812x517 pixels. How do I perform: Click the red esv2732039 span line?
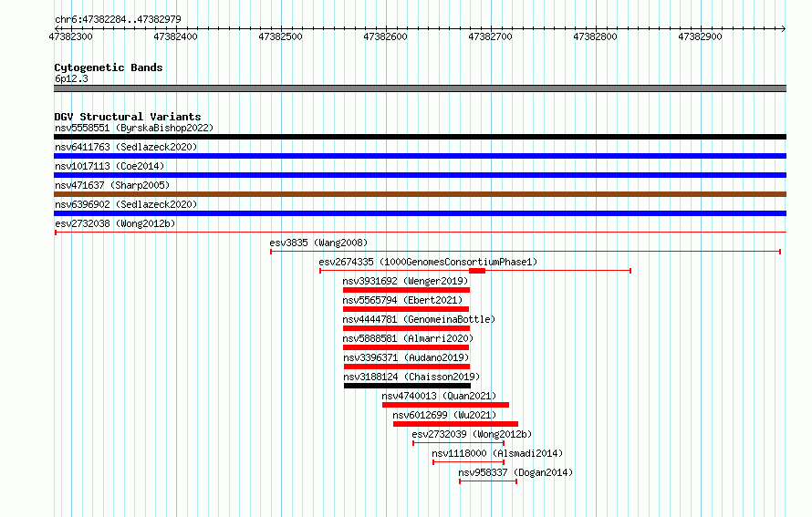click(458, 443)
